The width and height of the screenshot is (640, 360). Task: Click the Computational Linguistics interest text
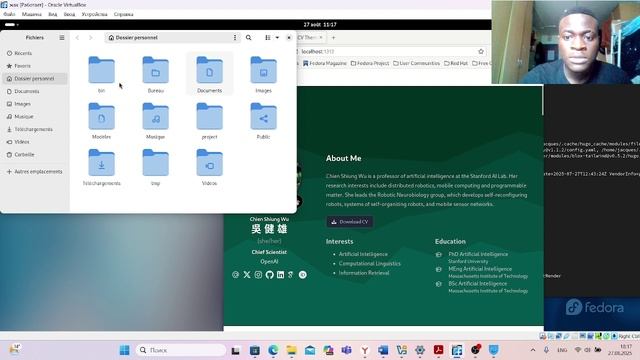click(x=370, y=263)
